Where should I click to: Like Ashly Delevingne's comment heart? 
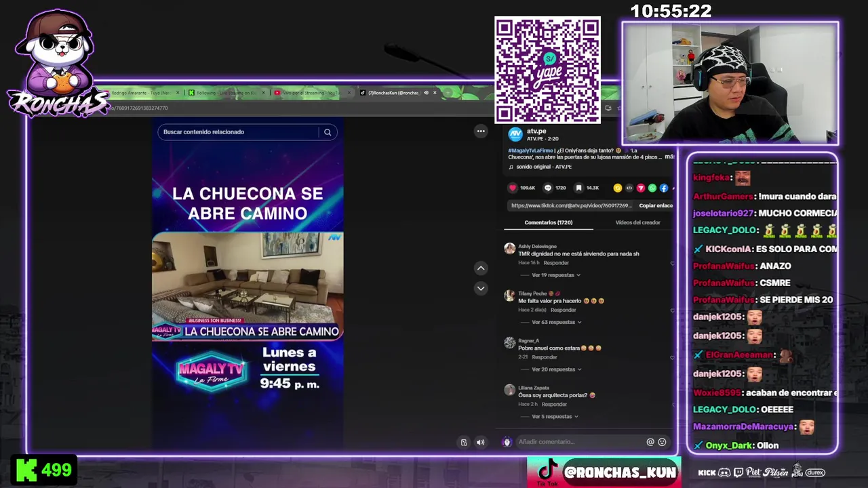(x=672, y=263)
